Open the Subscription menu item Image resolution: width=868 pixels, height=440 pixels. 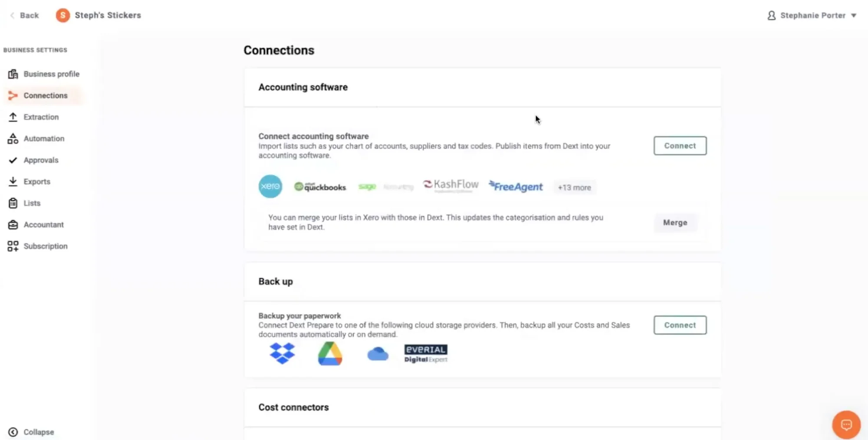45,246
